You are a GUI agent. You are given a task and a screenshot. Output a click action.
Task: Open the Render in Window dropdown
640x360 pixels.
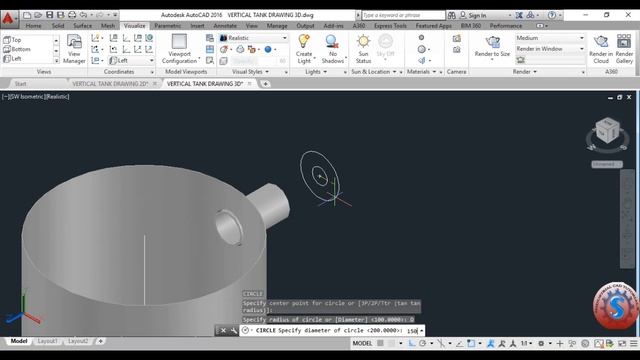[x=549, y=49]
